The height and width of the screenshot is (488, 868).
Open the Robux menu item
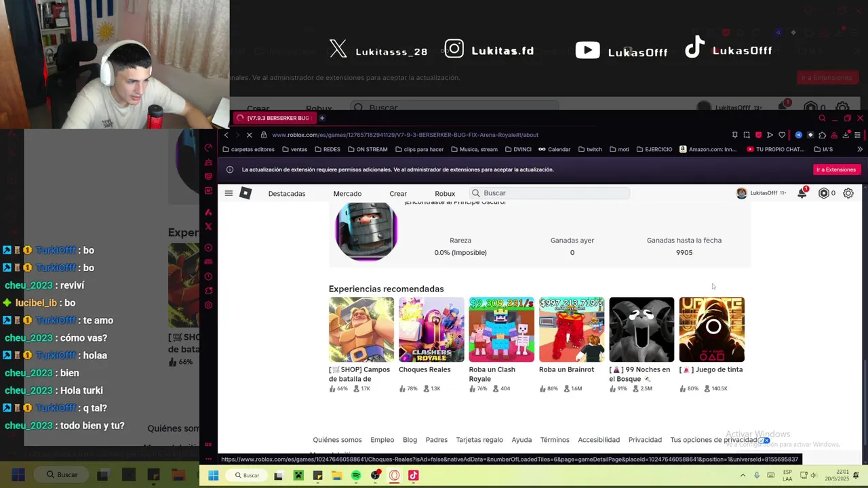(x=445, y=194)
